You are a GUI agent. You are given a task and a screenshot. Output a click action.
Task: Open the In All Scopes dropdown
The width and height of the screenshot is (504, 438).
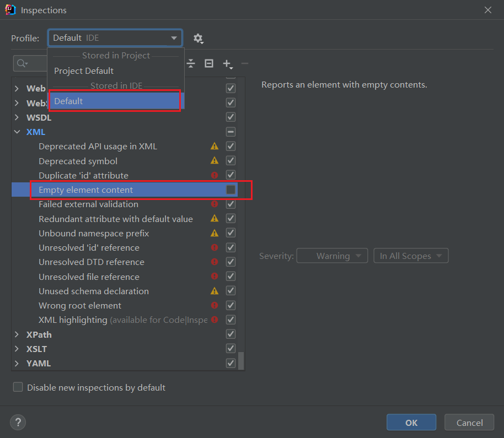411,256
